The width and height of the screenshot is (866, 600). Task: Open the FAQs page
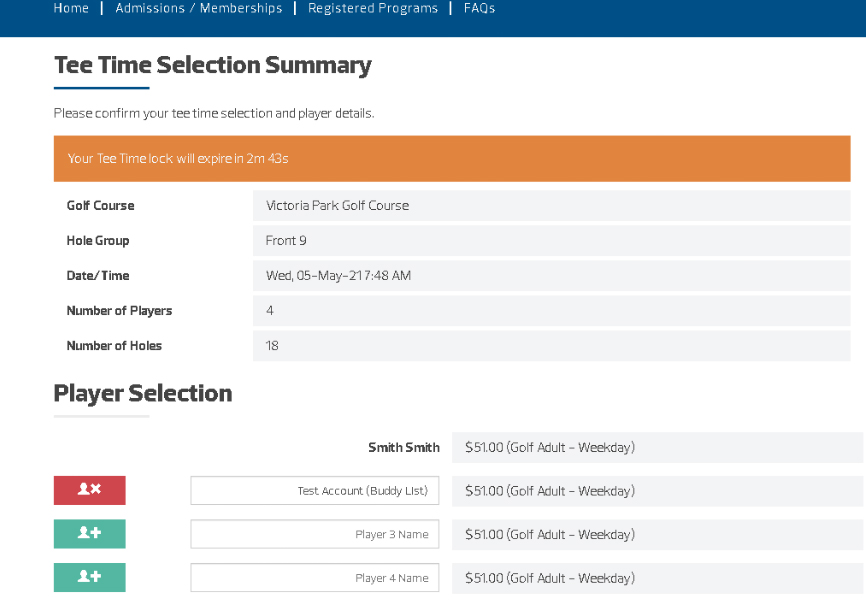pyautogui.click(x=479, y=8)
